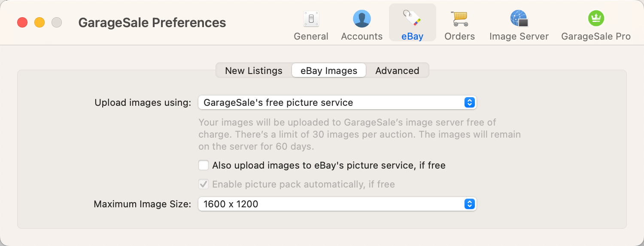The width and height of the screenshot is (644, 246).
Task: Click the GarageSale Preferences window title
Action: click(152, 22)
